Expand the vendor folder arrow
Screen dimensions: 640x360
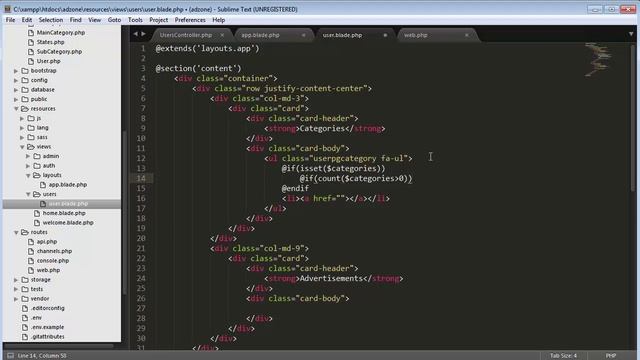point(16,298)
